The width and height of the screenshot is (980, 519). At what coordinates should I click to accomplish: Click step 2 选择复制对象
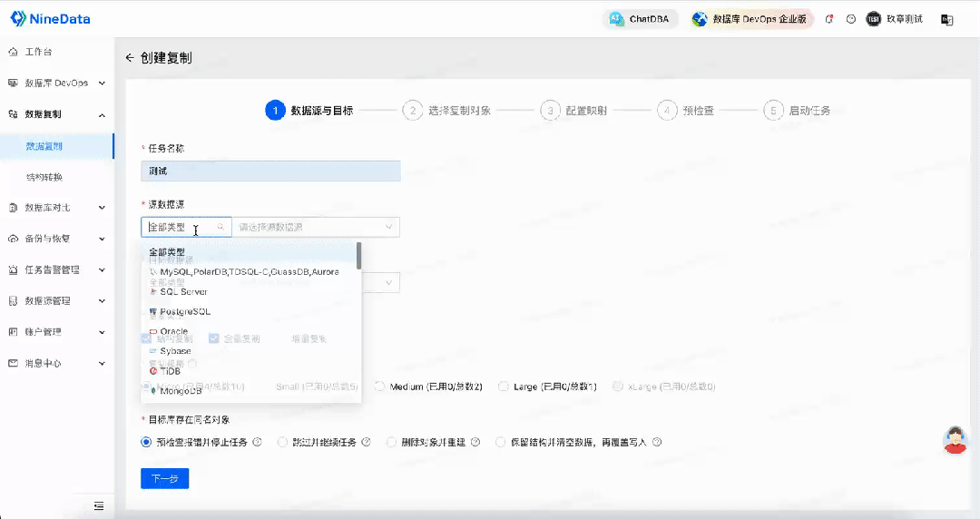pyautogui.click(x=446, y=111)
